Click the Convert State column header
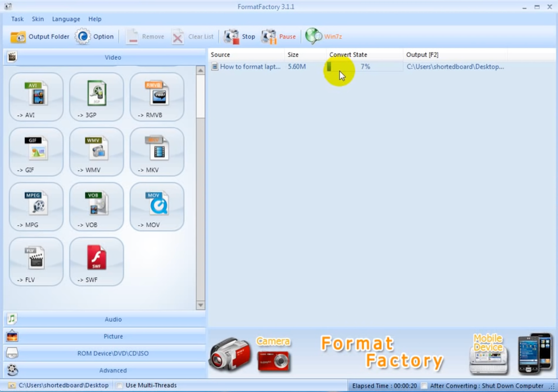The width and height of the screenshot is (558, 392). pos(365,55)
